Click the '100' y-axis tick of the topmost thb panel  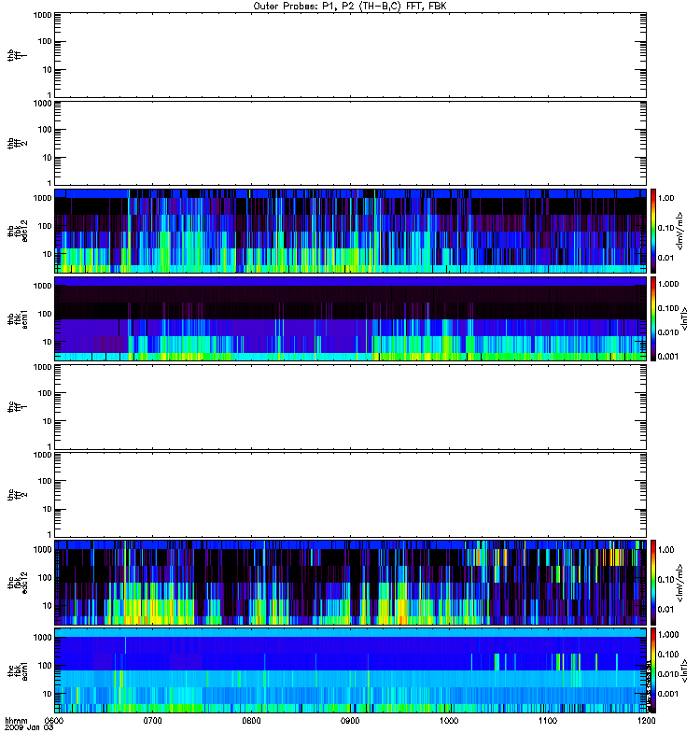[45, 41]
